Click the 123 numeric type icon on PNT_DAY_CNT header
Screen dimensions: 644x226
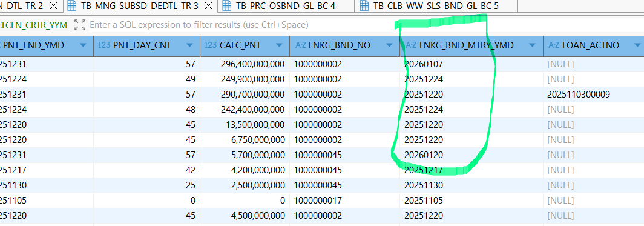pyautogui.click(x=104, y=45)
